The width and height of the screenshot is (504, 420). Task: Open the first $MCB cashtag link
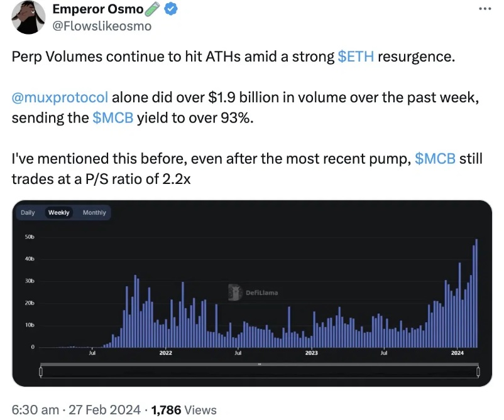(113, 118)
